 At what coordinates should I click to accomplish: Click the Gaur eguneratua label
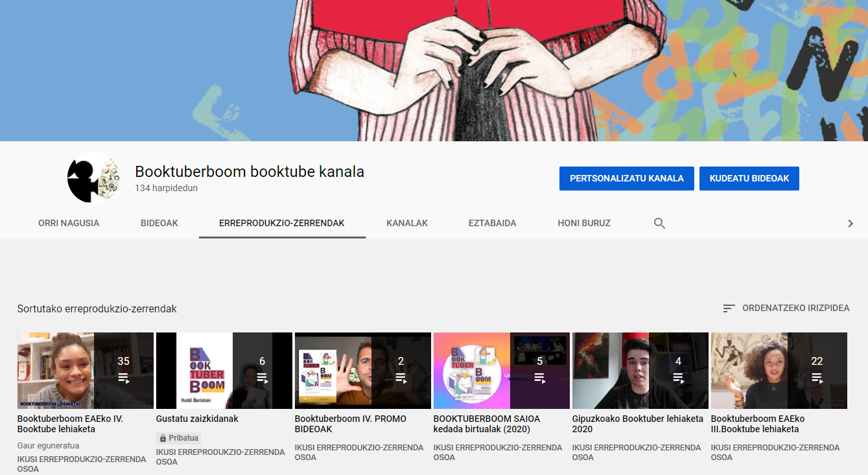(47, 446)
